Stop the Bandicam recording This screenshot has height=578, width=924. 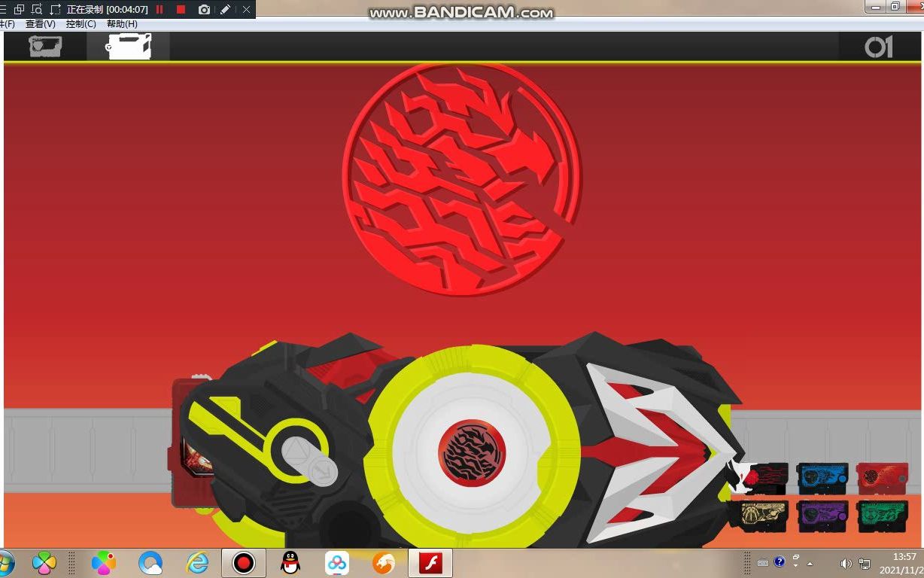coord(181,9)
